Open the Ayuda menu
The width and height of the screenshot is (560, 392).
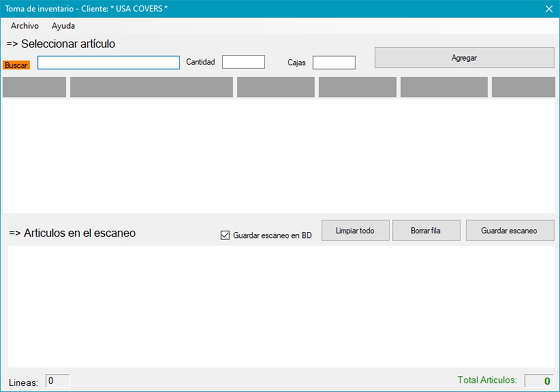(x=63, y=26)
